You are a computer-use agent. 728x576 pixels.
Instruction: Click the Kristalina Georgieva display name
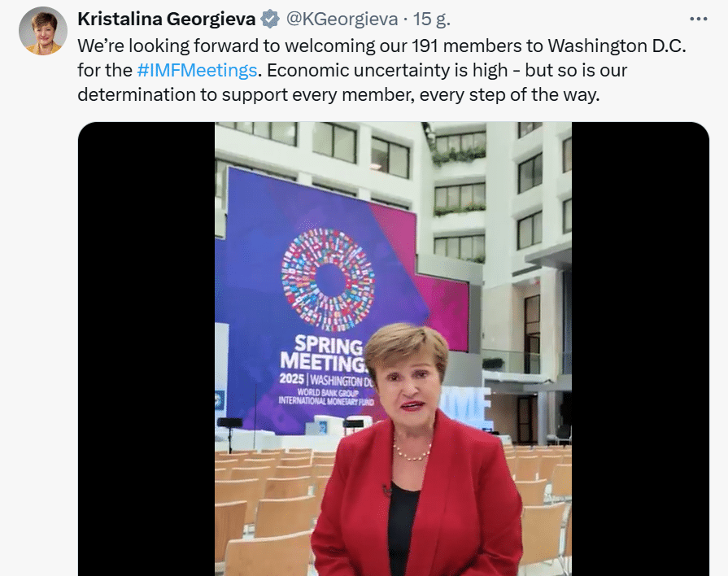[x=166, y=20]
